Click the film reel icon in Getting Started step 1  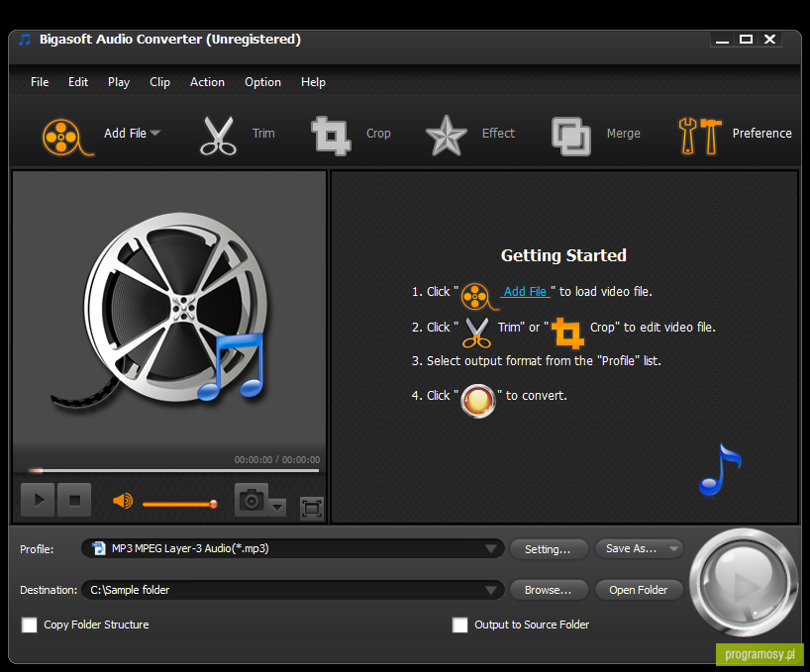coord(479,297)
